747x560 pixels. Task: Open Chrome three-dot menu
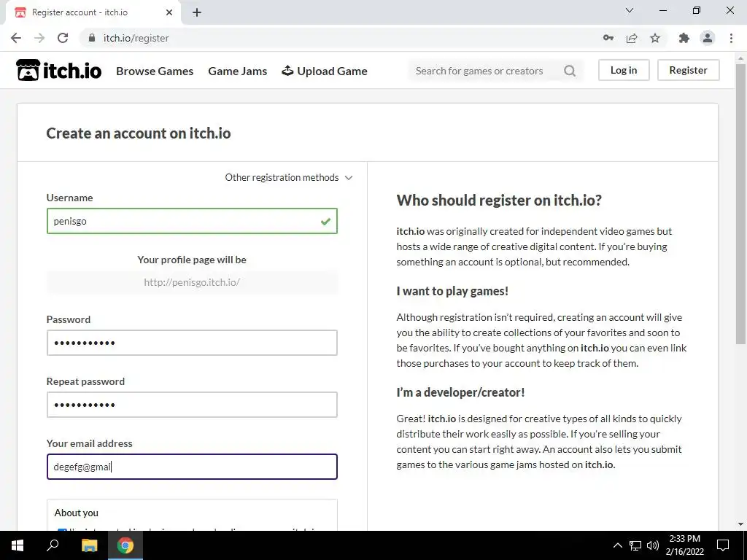(731, 38)
